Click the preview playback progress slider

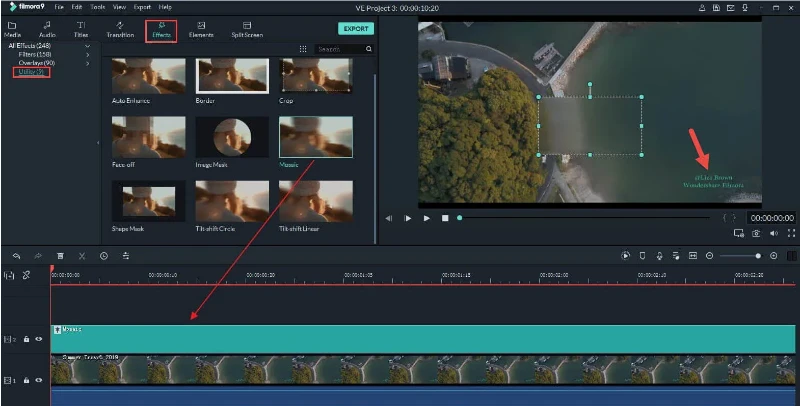584,218
